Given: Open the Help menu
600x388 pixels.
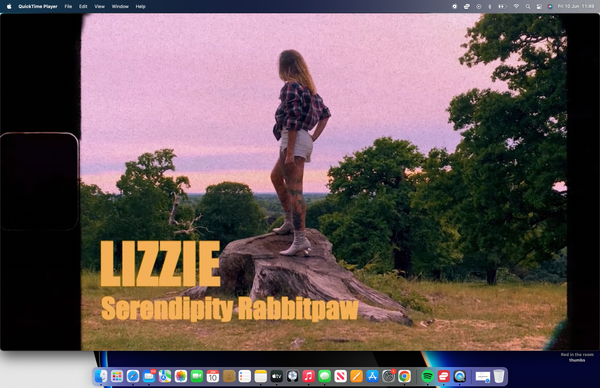Looking at the screenshot, I should tap(140, 7).
